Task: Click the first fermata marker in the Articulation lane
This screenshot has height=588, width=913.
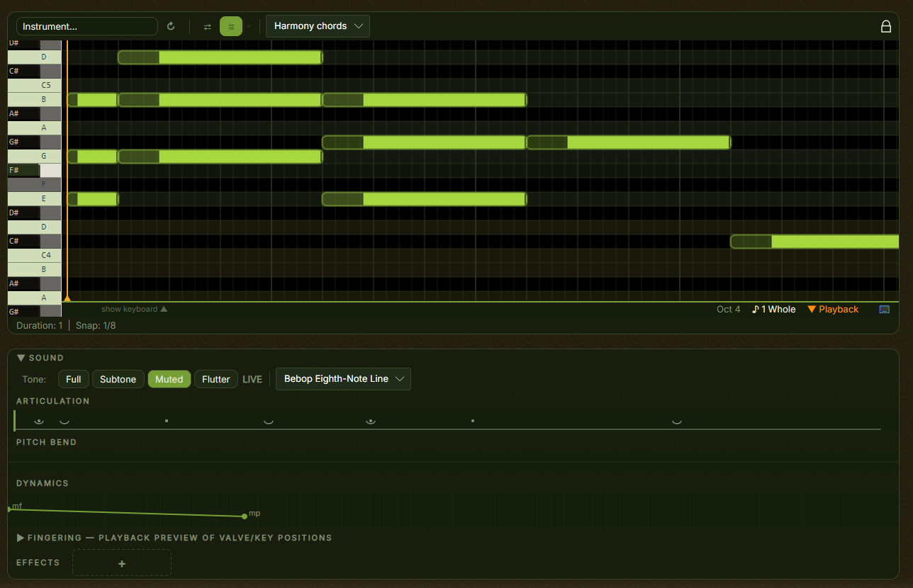Action: [39, 421]
